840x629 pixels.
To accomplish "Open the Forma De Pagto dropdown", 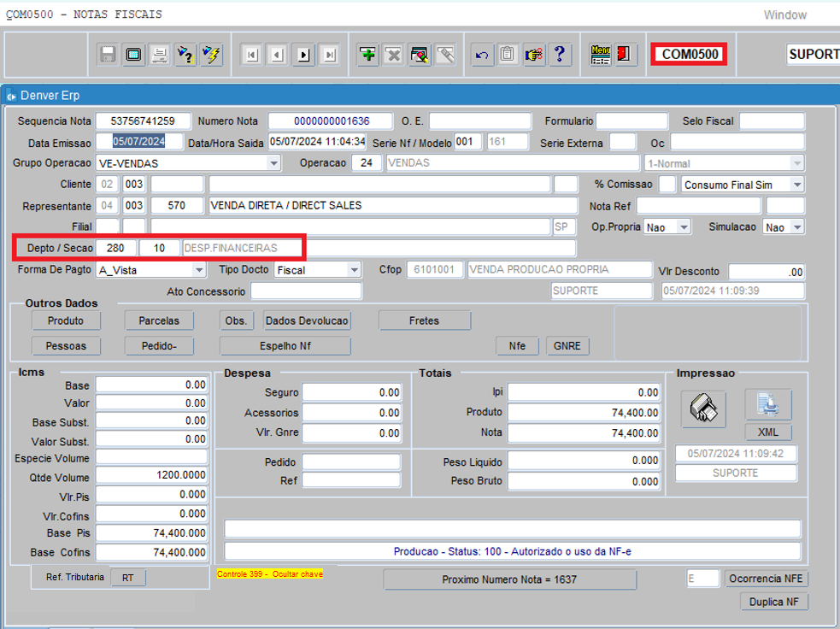I will tap(199, 270).
